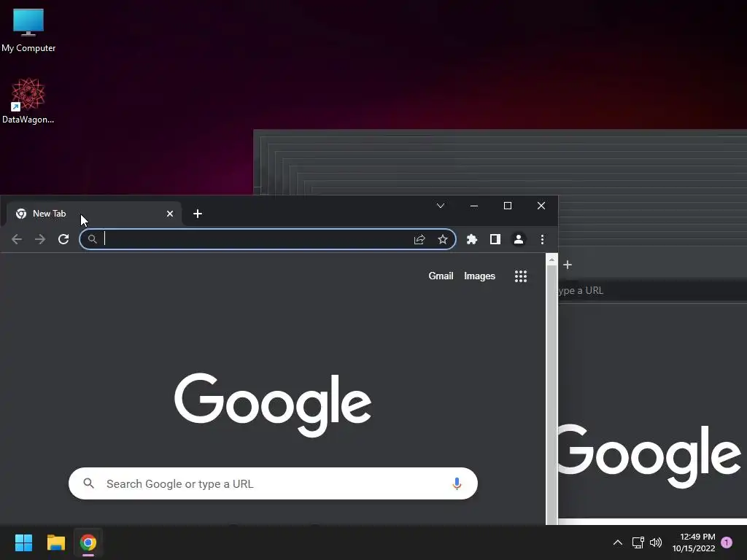Viewport: 747px width, 560px height.
Task: Click the Search Google or type a URL box
Action: [x=273, y=483]
